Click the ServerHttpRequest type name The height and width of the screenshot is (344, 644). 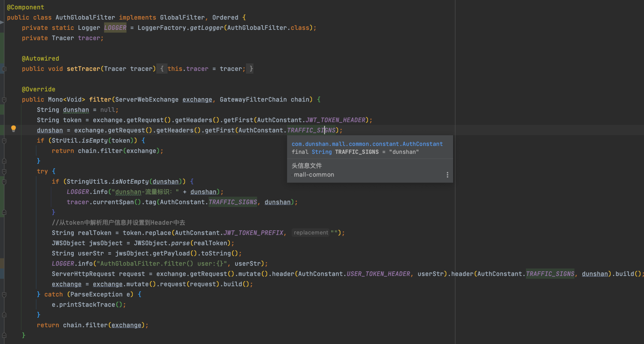83,274
